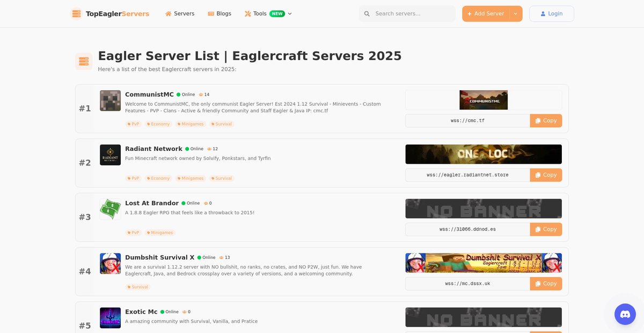Click the Lost At Brandor player count icon
The image size is (644, 333).
point(206,203)
